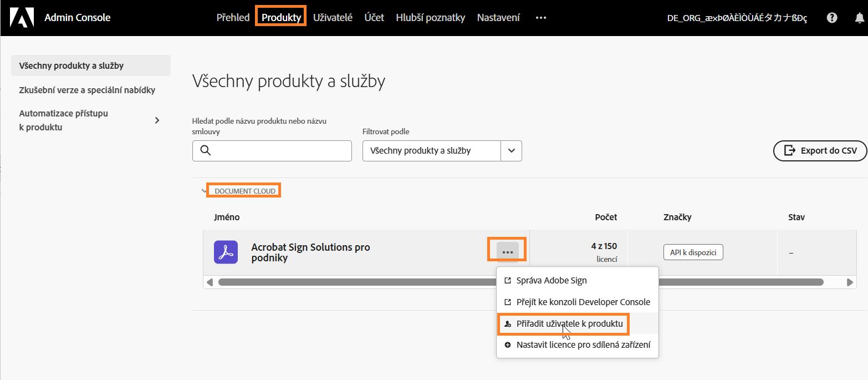The image size is (868, 380).
Task: Open the help icon
Action: coord(831,17)
